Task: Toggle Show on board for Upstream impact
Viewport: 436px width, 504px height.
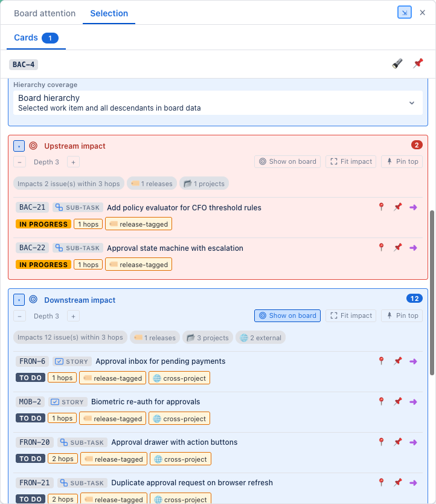Action: click(287, 161)
